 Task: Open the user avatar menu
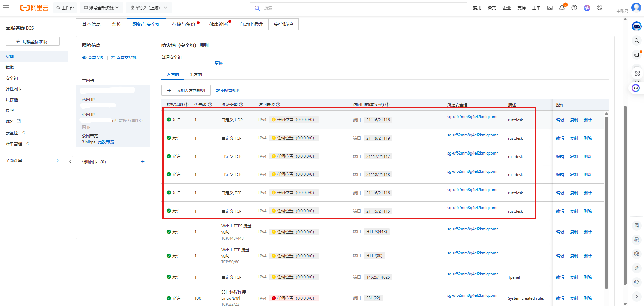[x=636, y=7]
